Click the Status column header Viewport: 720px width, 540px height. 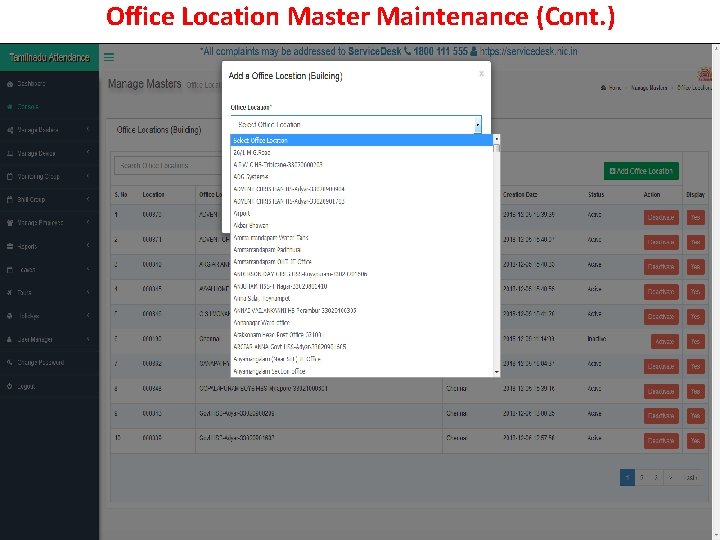(596, 194)
